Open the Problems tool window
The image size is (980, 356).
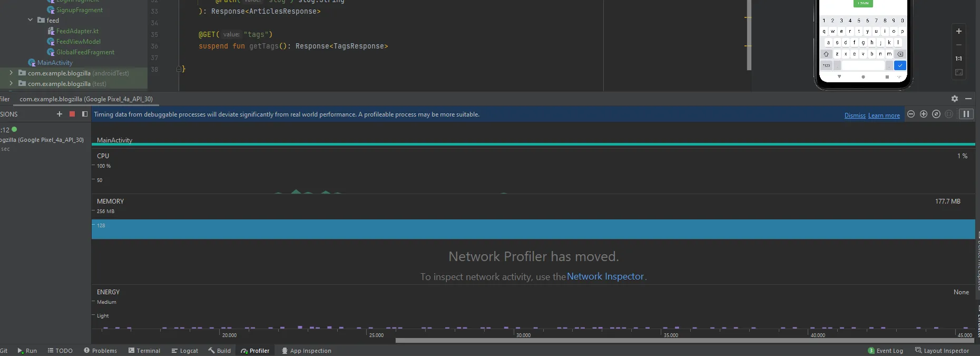100,351
